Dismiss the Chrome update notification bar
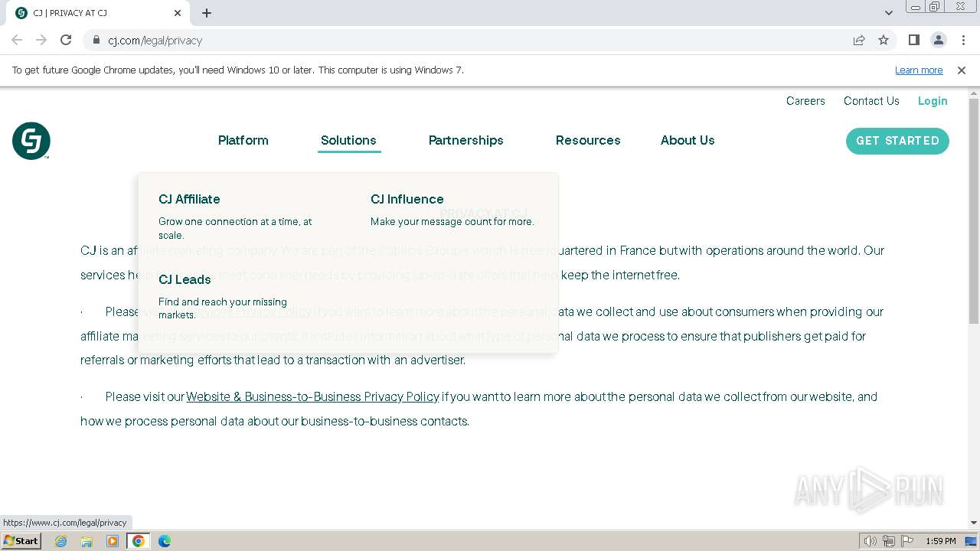Screen dimensions: 980x551 pos(962,70)
